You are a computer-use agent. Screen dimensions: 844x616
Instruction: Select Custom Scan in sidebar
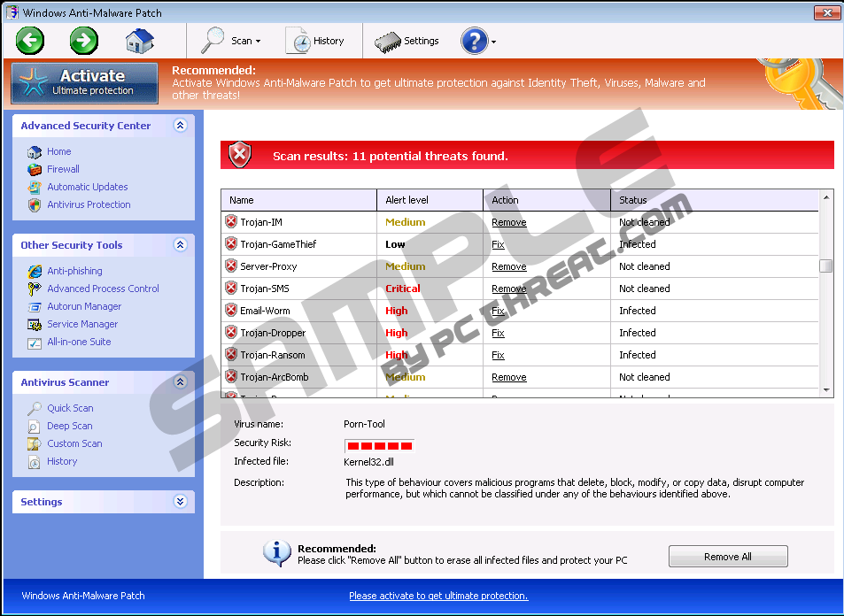point(74,443)
